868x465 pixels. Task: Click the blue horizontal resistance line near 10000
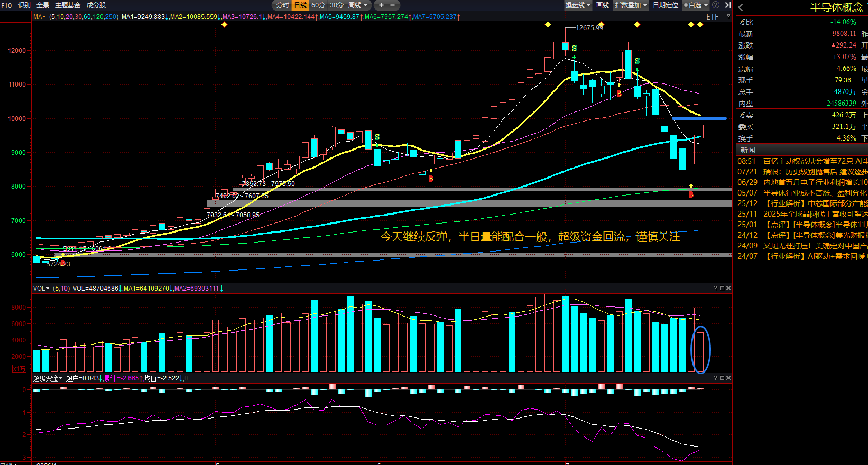(x=699, y=118)
